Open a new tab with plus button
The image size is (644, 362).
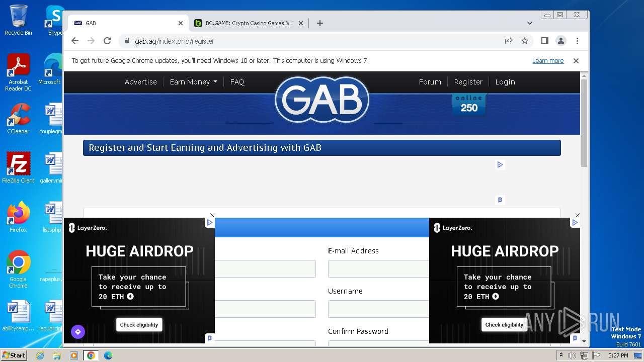pyautogui.click(x=319, y=23)
